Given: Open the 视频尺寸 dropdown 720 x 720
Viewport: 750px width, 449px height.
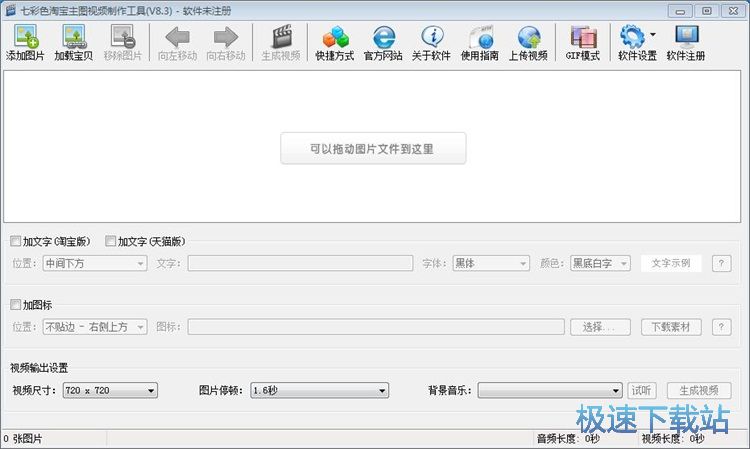Looking at the screenshot, I should pyautogui.click(x=110, y=391).
